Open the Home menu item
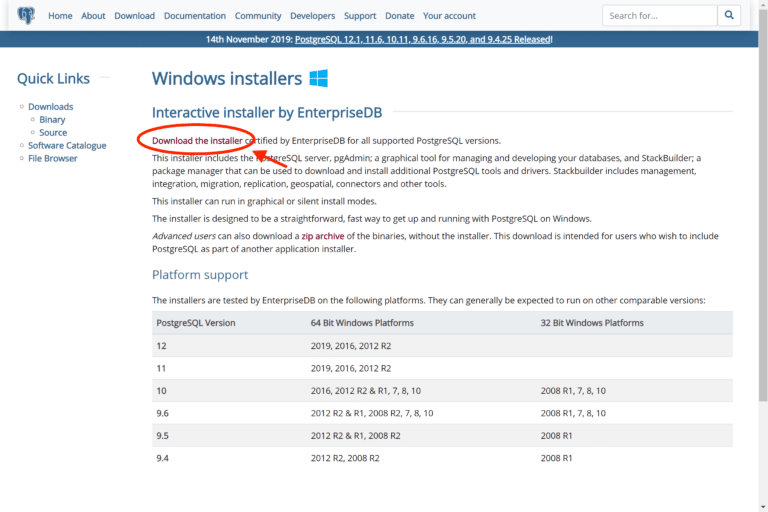The image size is (768, 512). pos(60,16)
